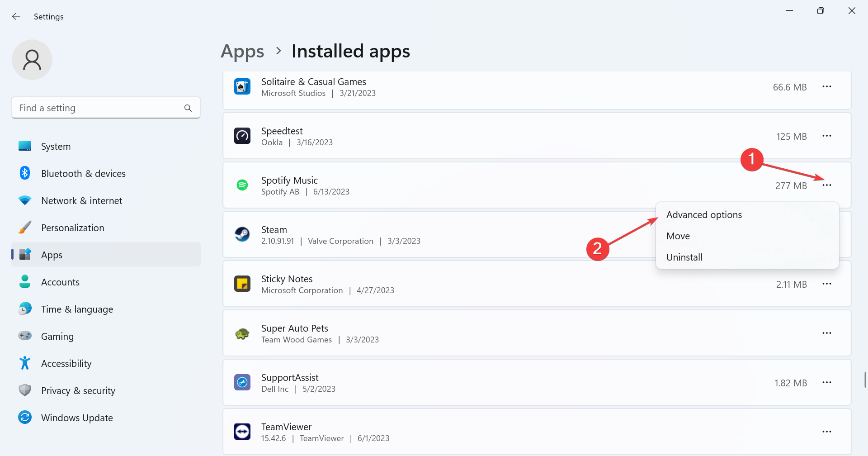Screen dimensions: 868x456
Task: Click the Gaming controller icon
Action: point(25,336)
